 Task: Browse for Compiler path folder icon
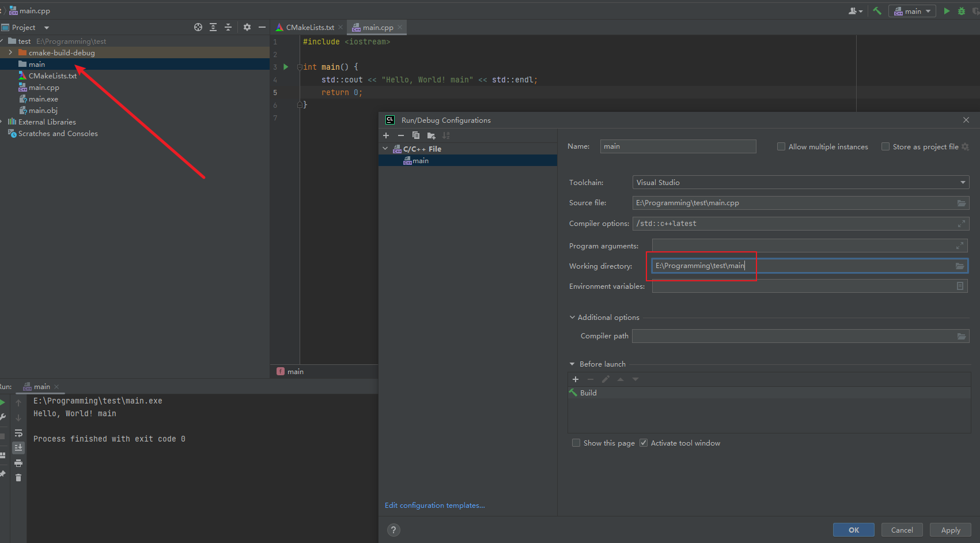962,336
